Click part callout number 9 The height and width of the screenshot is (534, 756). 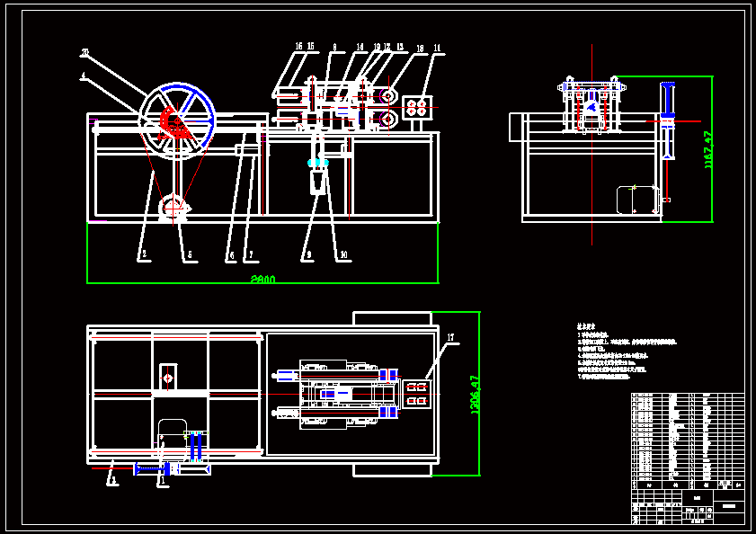coord(308,254)
